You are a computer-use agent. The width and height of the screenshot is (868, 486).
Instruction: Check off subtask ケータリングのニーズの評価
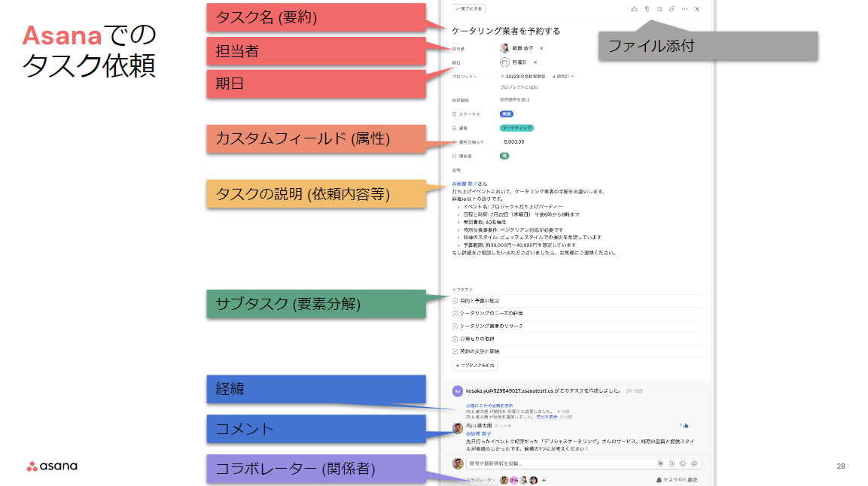(455, 314)
